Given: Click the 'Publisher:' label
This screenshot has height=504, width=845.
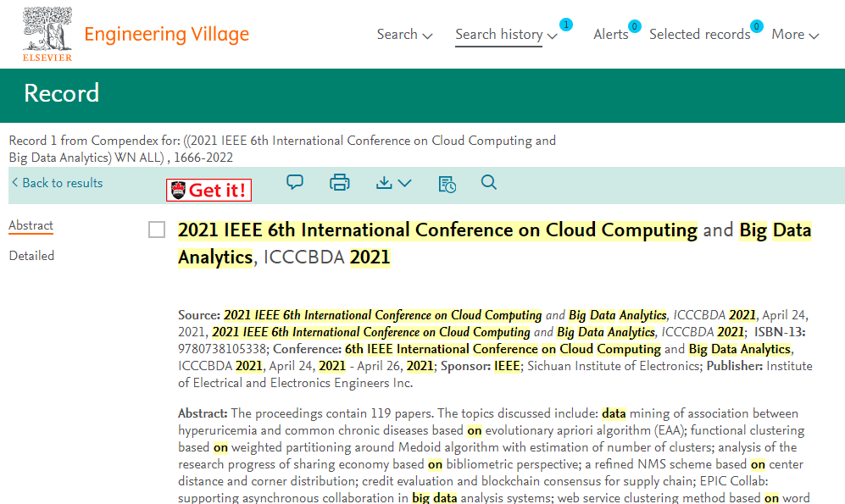Looking at the screenshot, I should click(x=735, y=366).
